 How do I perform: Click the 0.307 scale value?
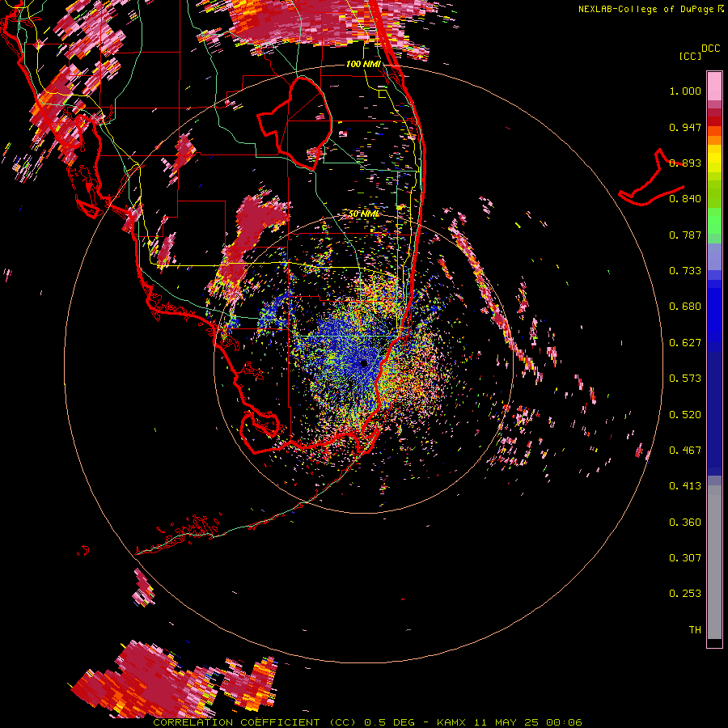[x=685, y=558]
